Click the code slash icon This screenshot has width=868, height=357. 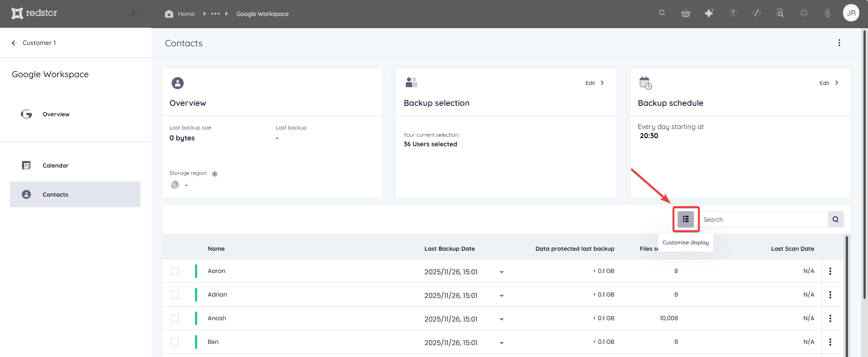[757, 13]
